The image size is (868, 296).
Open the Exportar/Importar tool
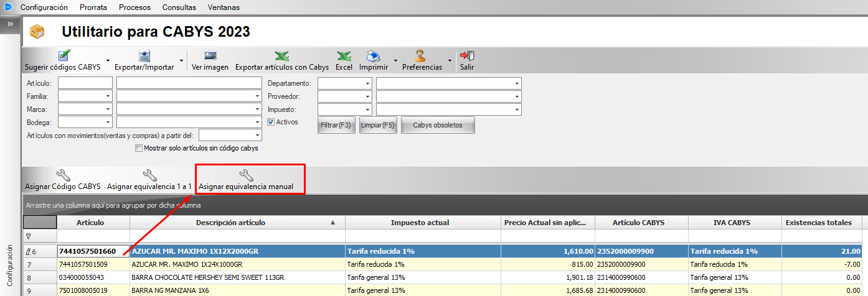(x=144, y=57)
